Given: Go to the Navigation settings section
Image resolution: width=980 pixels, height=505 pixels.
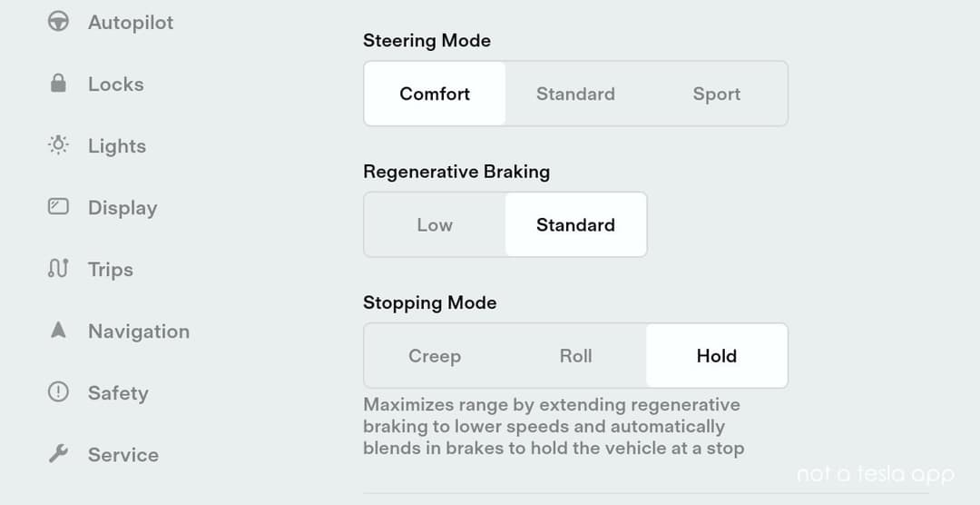Looking at the screenshot, I should (x=139, y=332).
